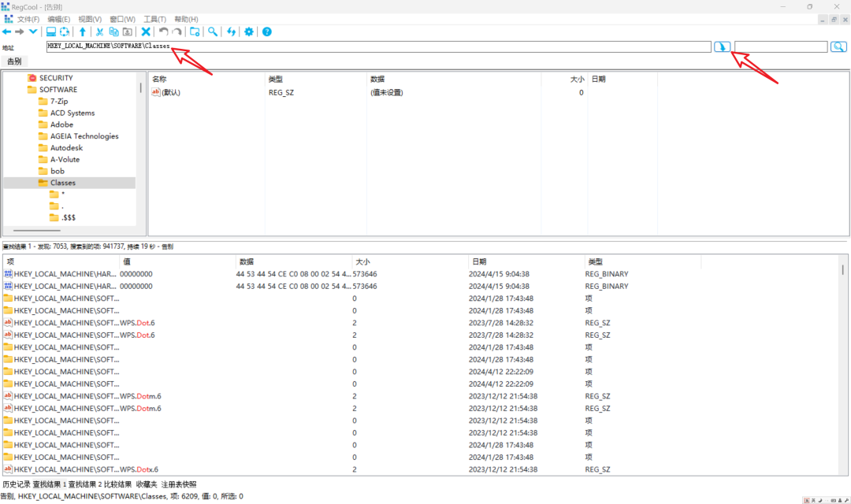This screenshot has width=851, height=504.
Task: Select the 告别 tab below address bar
Action: [15, 61]
